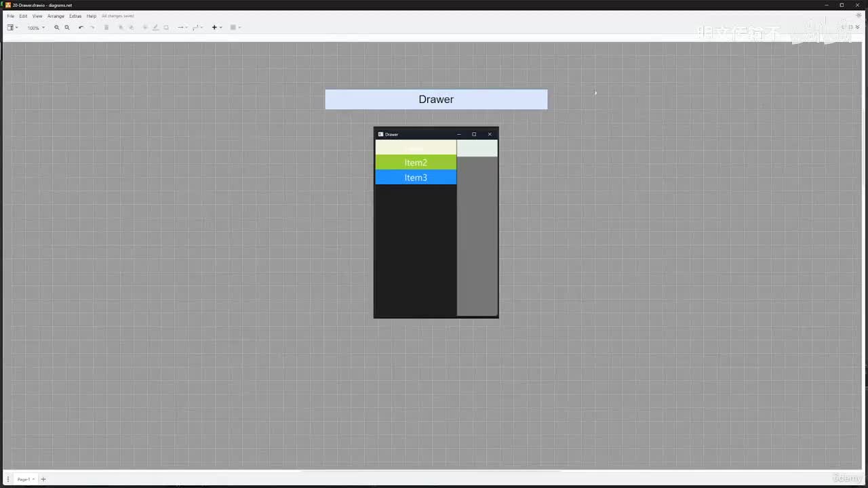Click the 'All changes saved' status text

click(x=118, y=16)
